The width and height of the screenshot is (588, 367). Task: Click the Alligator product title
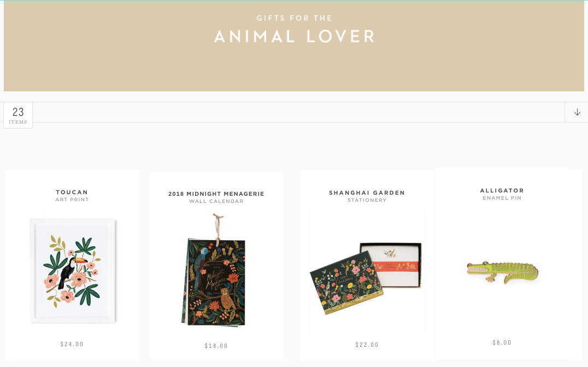pos(502,191)
